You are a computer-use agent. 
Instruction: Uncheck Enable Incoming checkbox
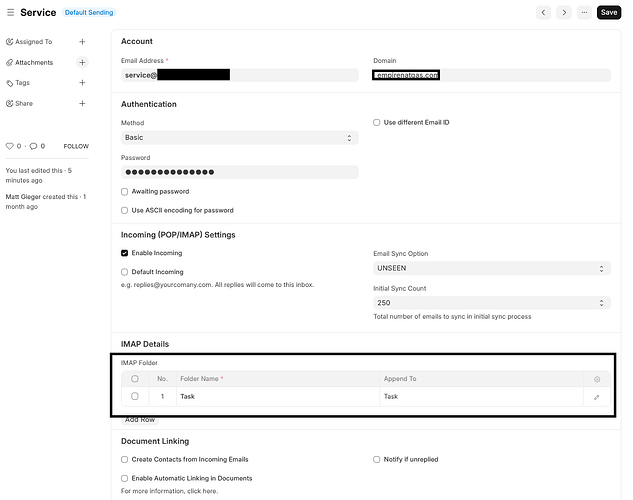pos(125,253)
